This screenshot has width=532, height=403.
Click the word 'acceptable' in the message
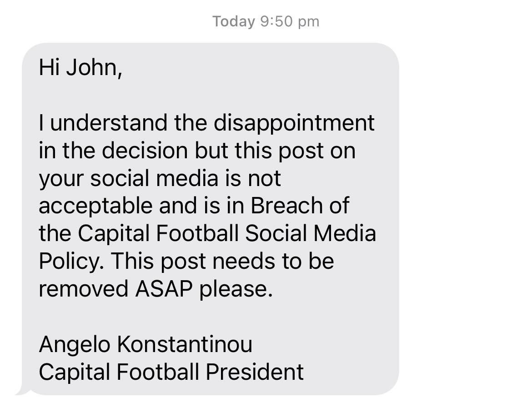point(95,206)
